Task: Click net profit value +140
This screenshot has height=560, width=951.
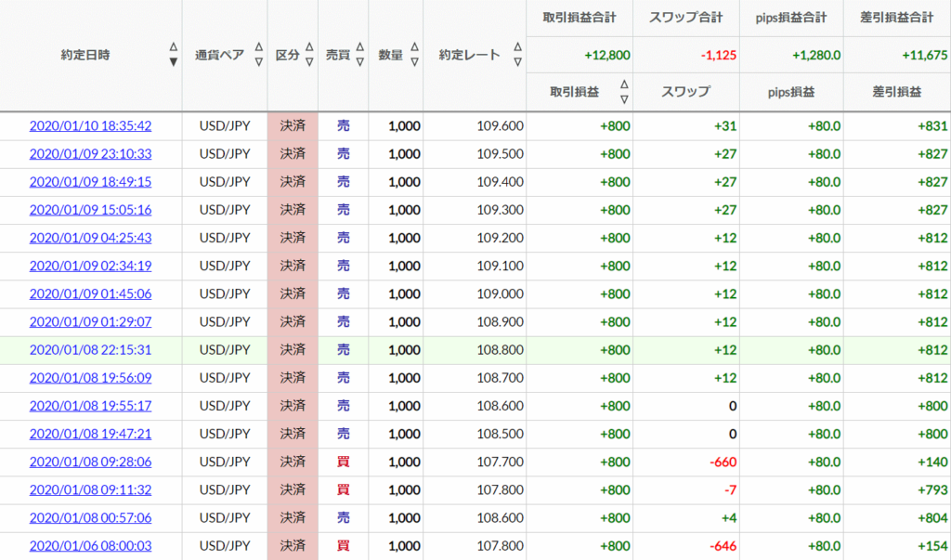Action: (x=932, y=462)
